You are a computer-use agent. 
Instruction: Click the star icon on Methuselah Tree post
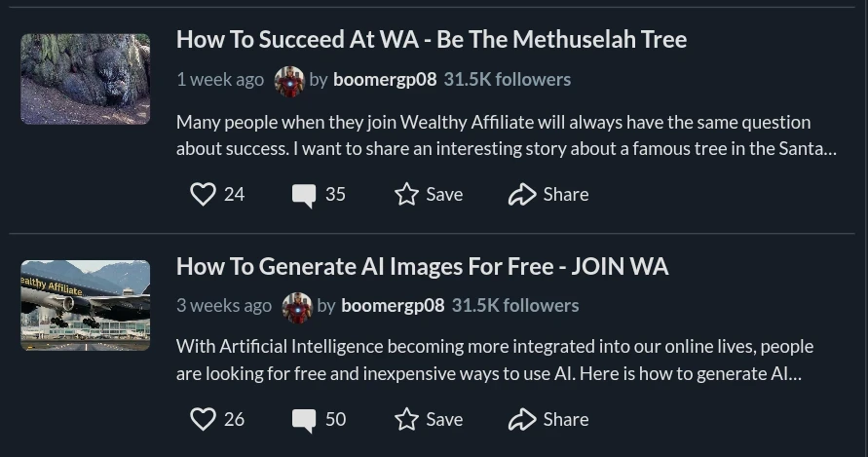pos(406,194)
